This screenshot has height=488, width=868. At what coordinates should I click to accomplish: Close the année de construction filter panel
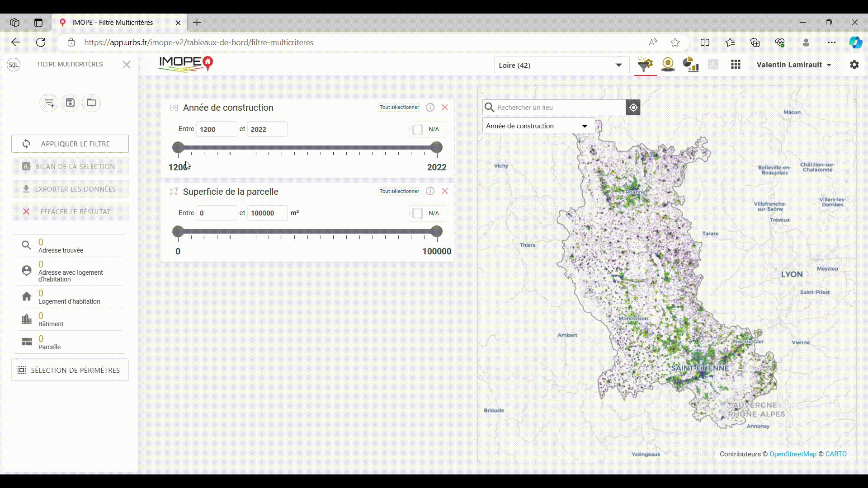[445, 107]
